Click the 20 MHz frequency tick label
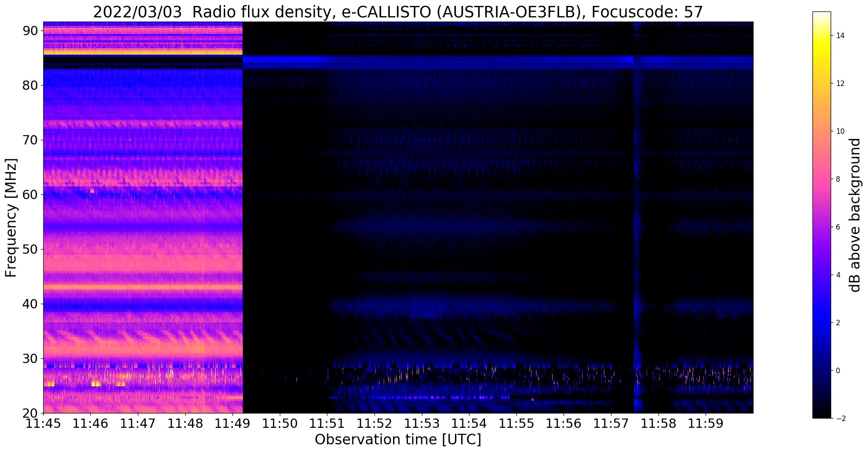Image resolution: width=868 pixels, height=452 pixels. 31,413
